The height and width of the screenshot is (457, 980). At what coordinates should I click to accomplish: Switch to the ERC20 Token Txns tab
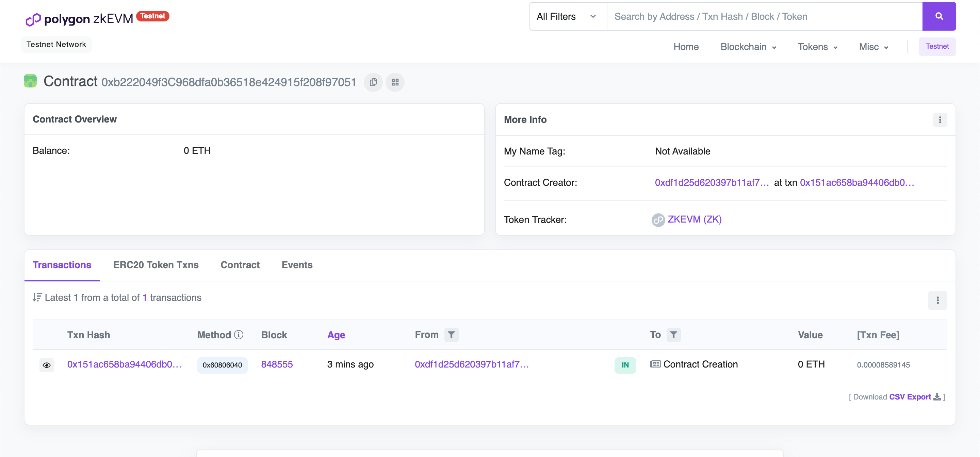156,265
